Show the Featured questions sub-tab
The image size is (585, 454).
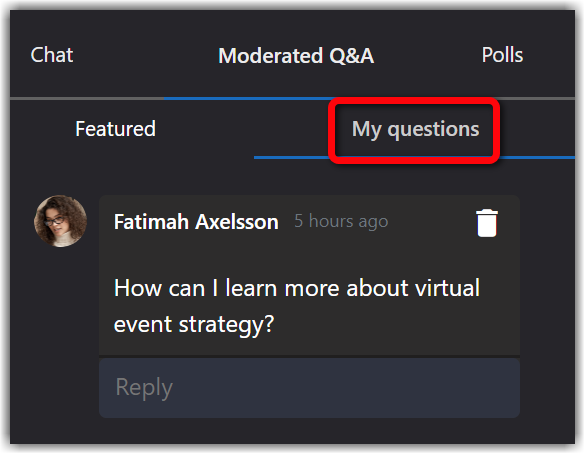(x=115, y=129)
